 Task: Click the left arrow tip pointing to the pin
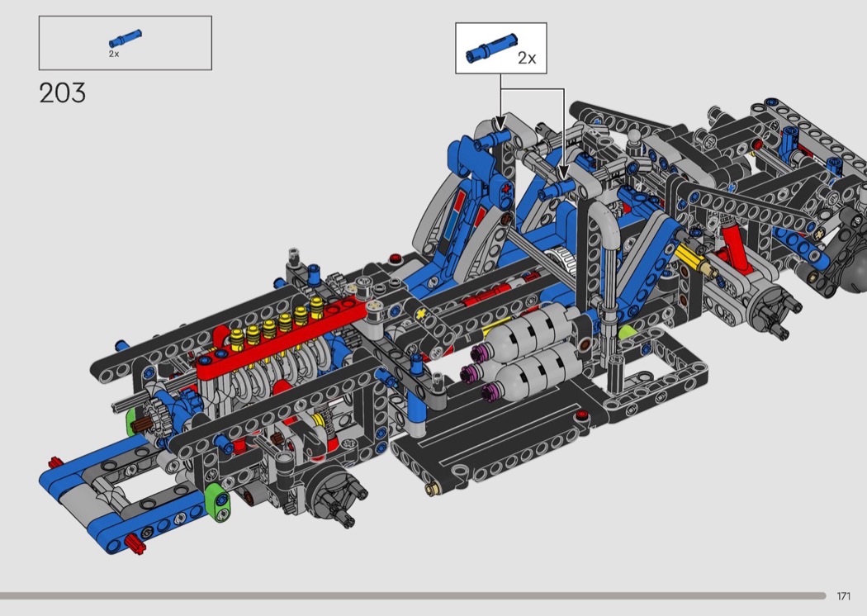499,123
